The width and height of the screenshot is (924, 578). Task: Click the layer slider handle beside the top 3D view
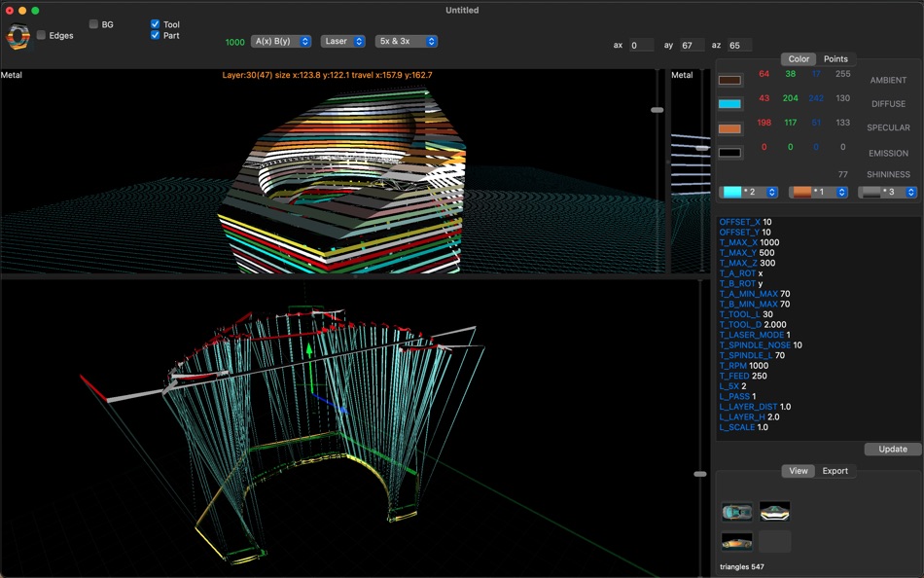pyautogui.click(x=657, y=110)
